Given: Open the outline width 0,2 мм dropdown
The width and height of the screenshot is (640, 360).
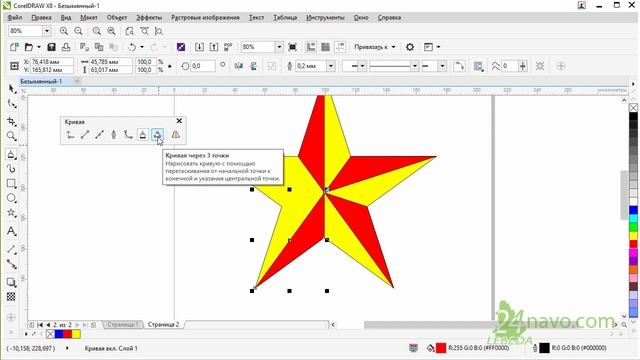Looking at the screenshot, I should [x=331, y=66].
